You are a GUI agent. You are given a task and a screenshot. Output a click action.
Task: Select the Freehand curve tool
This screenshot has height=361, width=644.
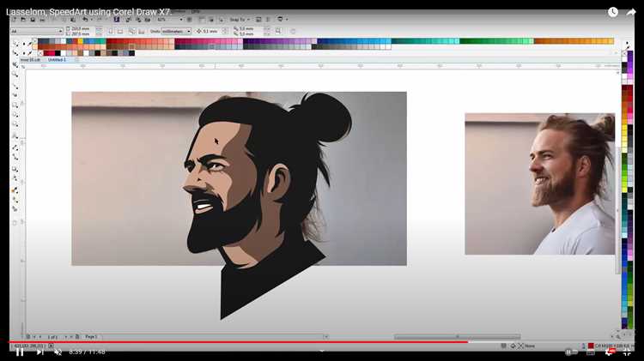point(15,86)
